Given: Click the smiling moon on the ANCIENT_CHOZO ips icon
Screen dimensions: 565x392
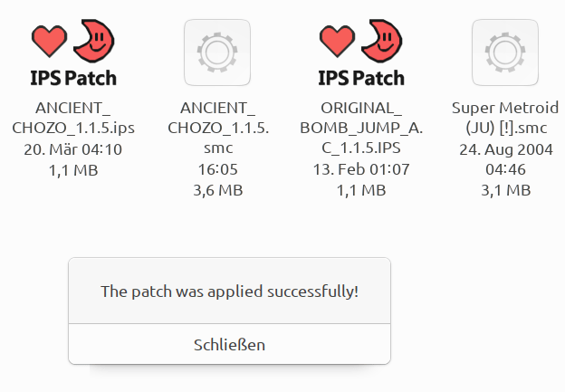Looking at the screenshot, I should (x=96, y=38).
